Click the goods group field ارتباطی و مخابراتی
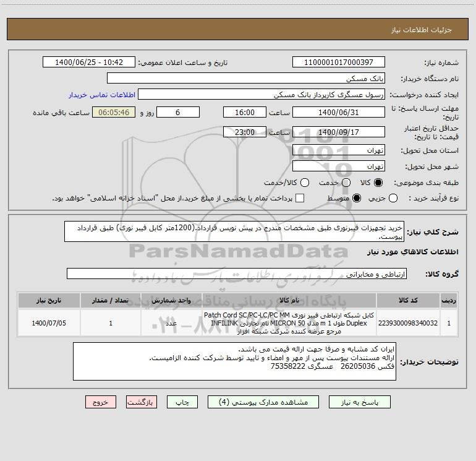This screenshot has width=476, height=461. tap(237, 274)
